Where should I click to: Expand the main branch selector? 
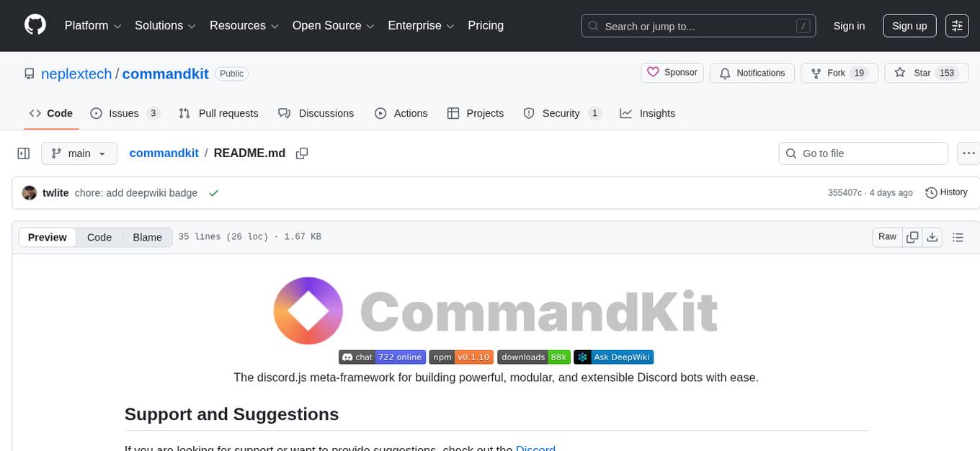(x=79, y=153)
